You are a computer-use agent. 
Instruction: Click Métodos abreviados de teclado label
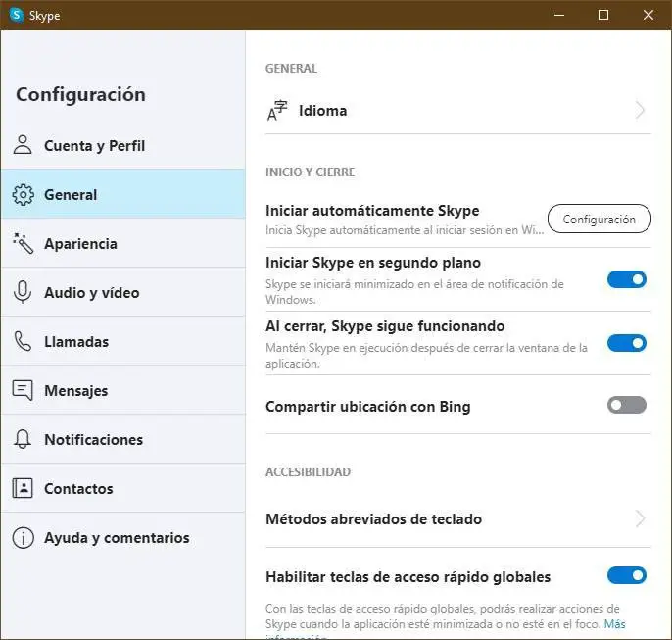[x=374, y=519]
